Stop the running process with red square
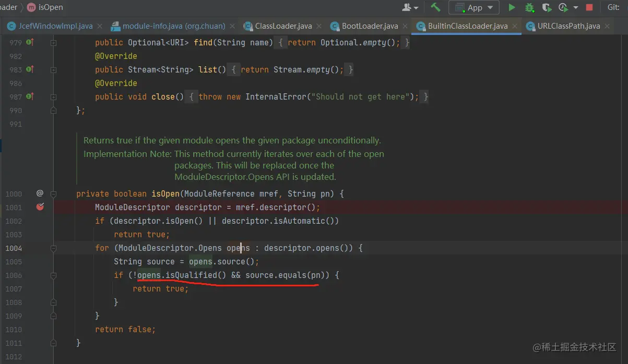The width and height of the screenshot is (628, 364). (589, 7)
